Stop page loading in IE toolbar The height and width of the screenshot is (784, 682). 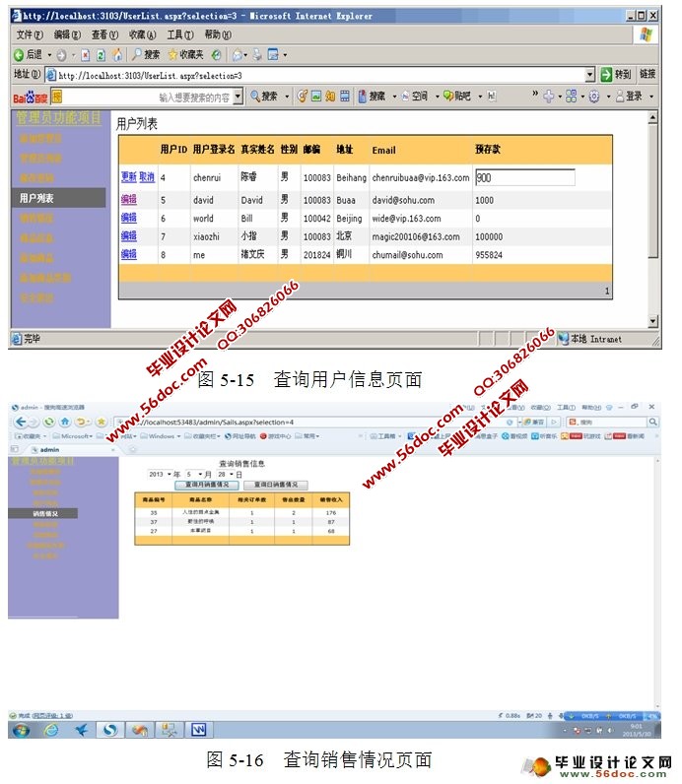click(x=86, y=55)
